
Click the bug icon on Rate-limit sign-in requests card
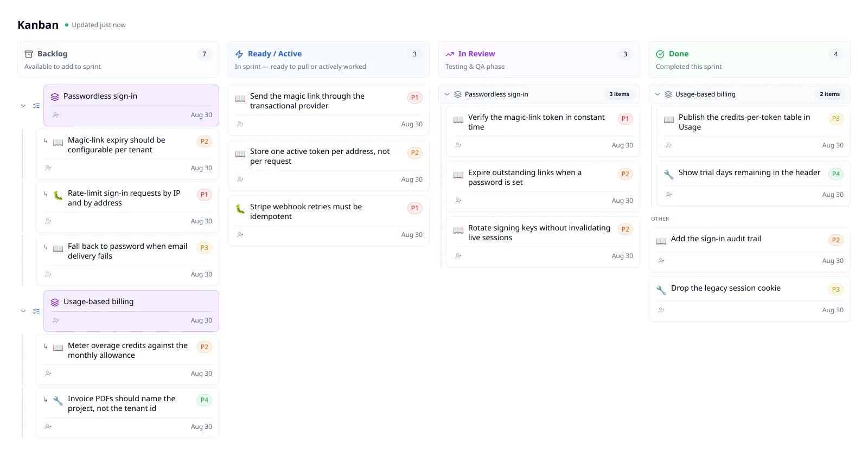[58, 195]
